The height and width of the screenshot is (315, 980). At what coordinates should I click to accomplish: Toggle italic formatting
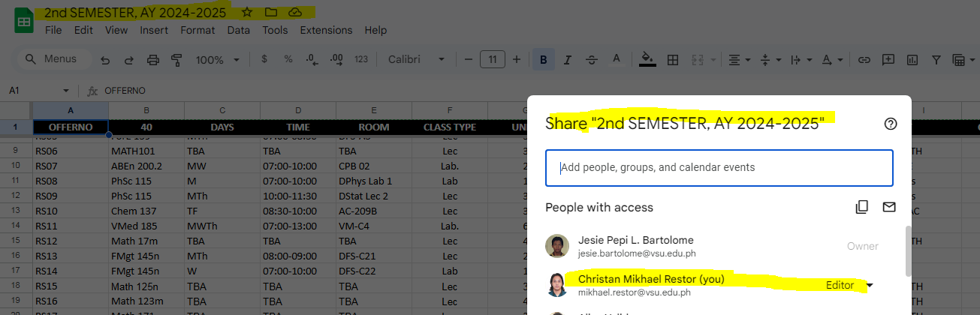[x=568, y=60]
